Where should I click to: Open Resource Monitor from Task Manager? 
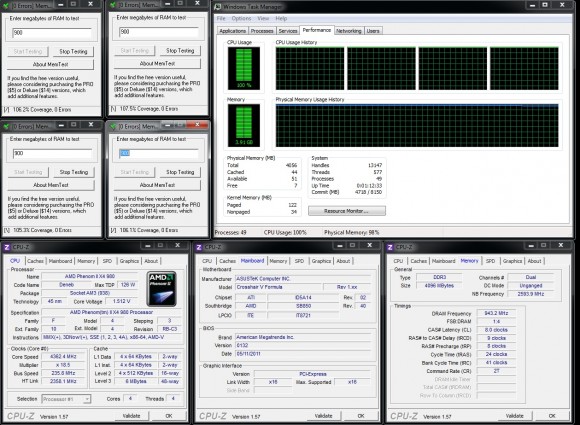point(347,211)
